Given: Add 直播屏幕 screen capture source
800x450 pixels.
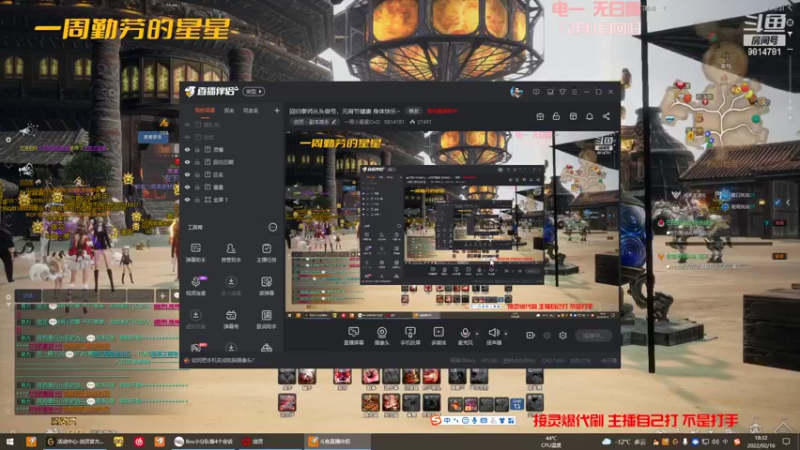Looking at the screenshot, I should coord(353,336).
